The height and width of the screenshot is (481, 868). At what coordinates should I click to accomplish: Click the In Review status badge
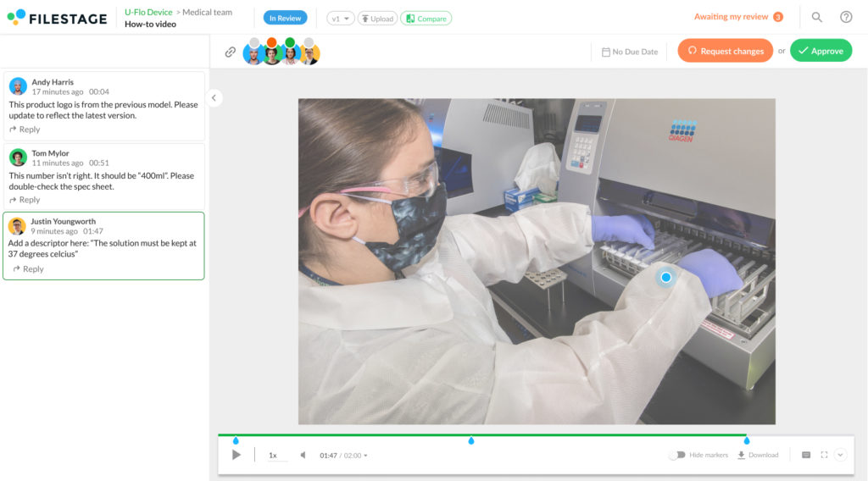285,19
